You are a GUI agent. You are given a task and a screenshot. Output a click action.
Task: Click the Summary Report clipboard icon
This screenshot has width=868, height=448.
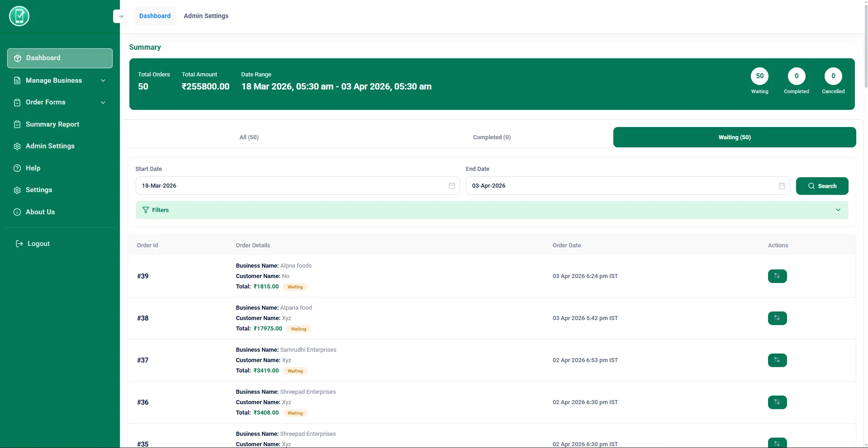(x=17, y=124)
